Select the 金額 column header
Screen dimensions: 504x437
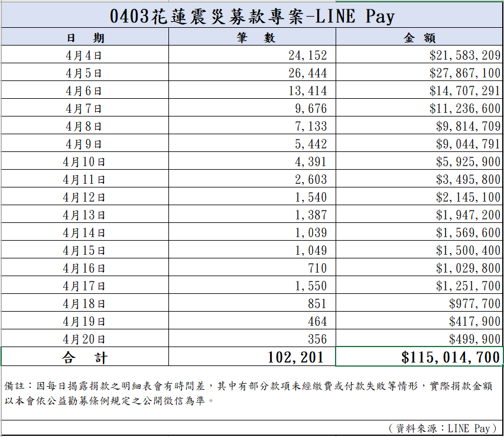(x=420, y=37)
